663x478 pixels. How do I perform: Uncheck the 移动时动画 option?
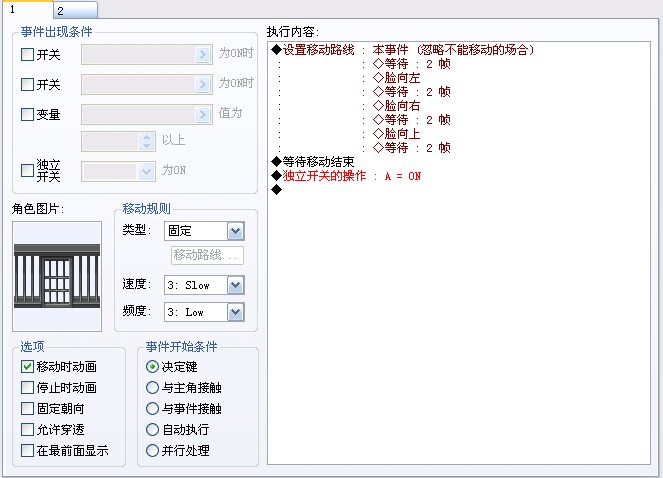coord(27,366)
